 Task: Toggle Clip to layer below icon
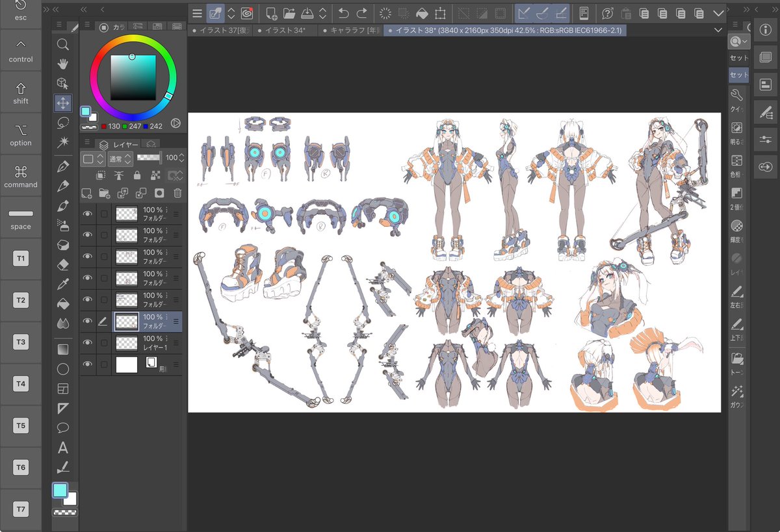pos(101,175)
